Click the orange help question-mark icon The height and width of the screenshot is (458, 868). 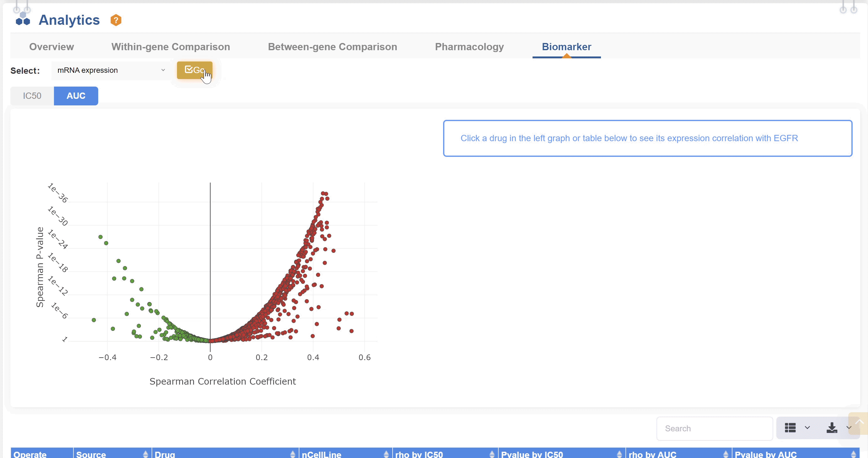coord(115,20)
